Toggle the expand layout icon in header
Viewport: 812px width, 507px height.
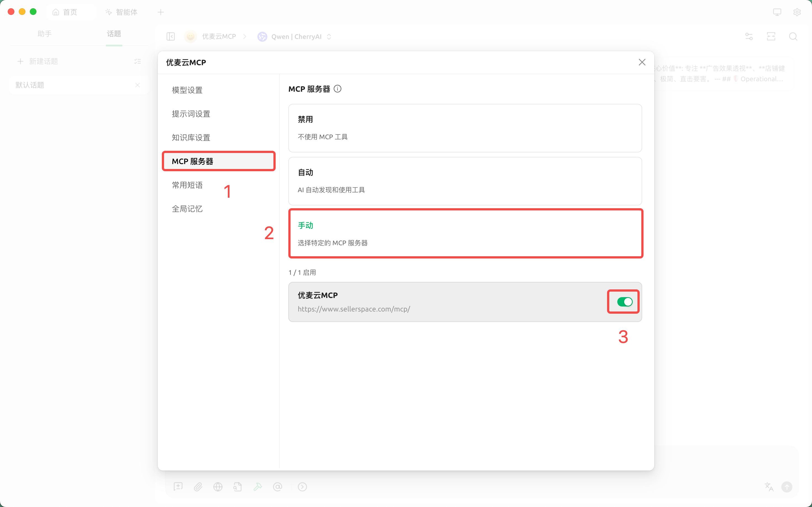point(771,36)
